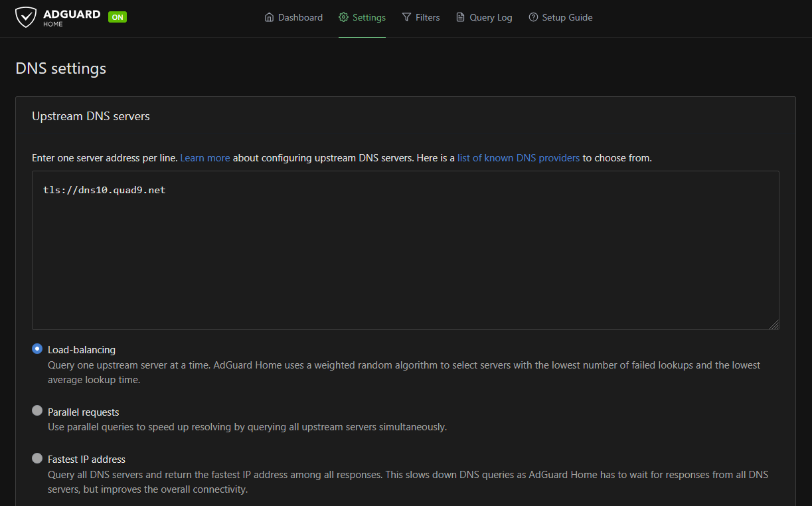
Task: Open the list of known DNS providers link
Action: (518, 158)
